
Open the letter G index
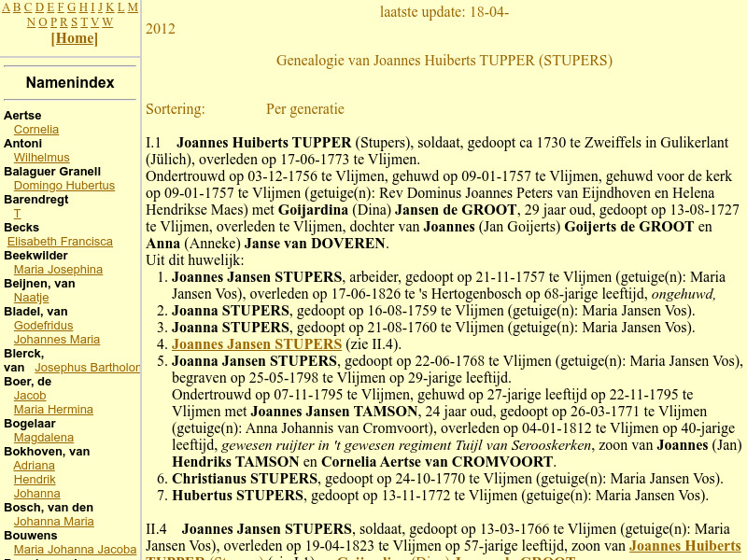[72, 7]
